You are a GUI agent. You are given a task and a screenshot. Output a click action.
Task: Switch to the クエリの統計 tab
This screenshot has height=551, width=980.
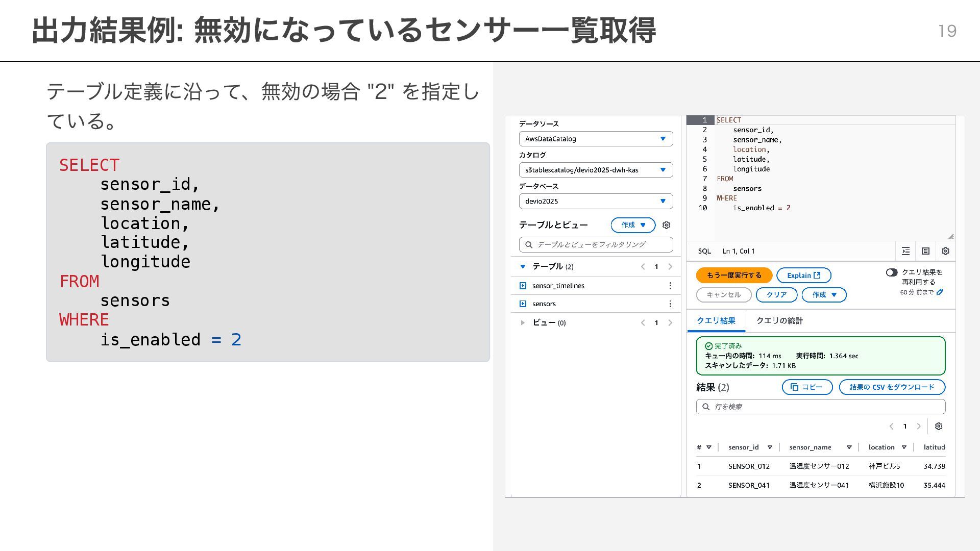(x=779, y=321)
